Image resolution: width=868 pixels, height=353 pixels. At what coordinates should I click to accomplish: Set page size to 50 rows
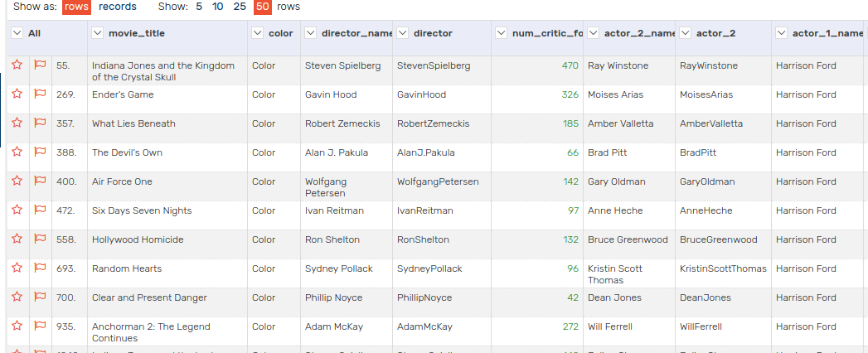[263, 7]
